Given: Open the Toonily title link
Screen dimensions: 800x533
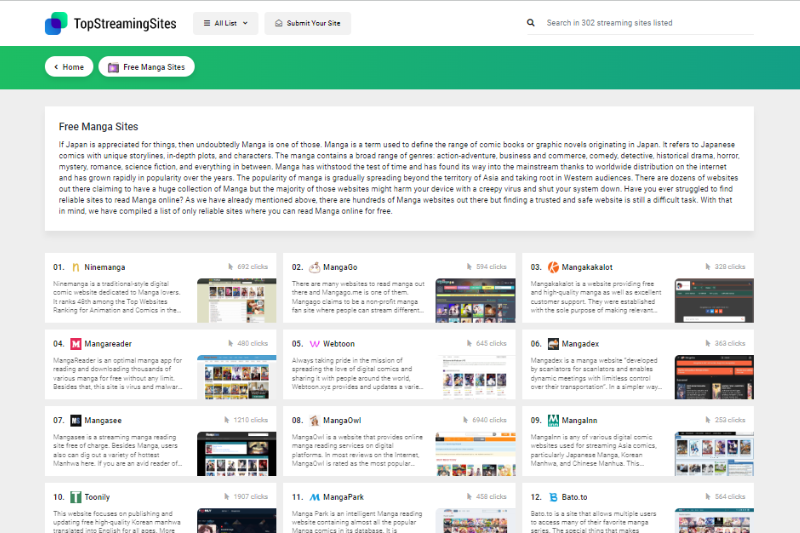Looking at the screenshot, I should [x=97, y=497].
